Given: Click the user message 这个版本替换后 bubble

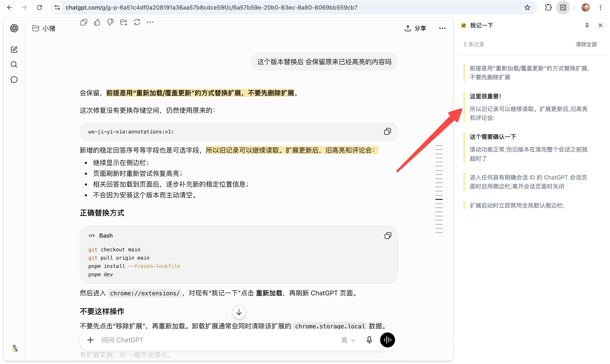Looking at the screenshot, I should point(324,62).
